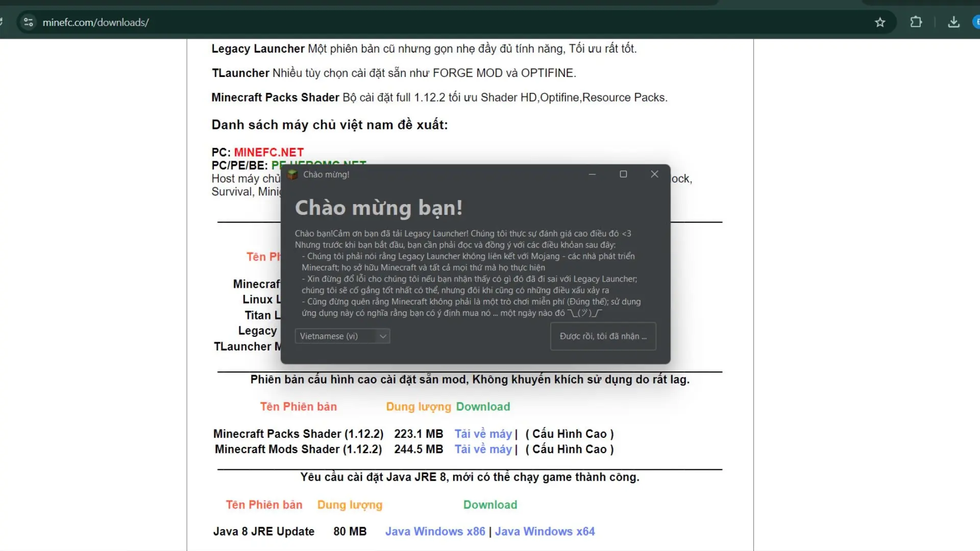Click the Java 8 JRE Update row name
The width and height of the screenshot is (980, 551).
pos(263,532)
